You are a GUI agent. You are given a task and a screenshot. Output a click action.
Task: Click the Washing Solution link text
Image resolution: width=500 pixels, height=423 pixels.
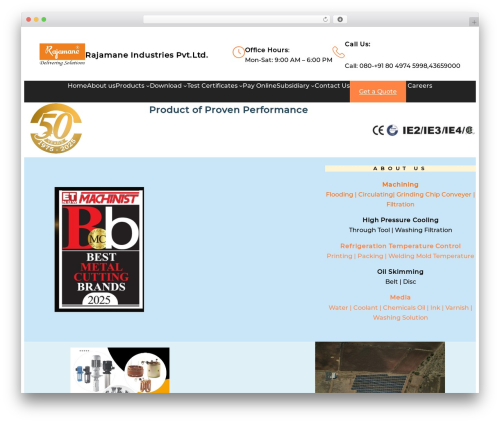tap(400, 318)
